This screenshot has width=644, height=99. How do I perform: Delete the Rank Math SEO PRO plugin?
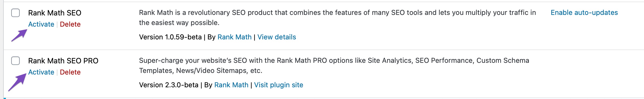pyautogui.click(x=70, y=72)
